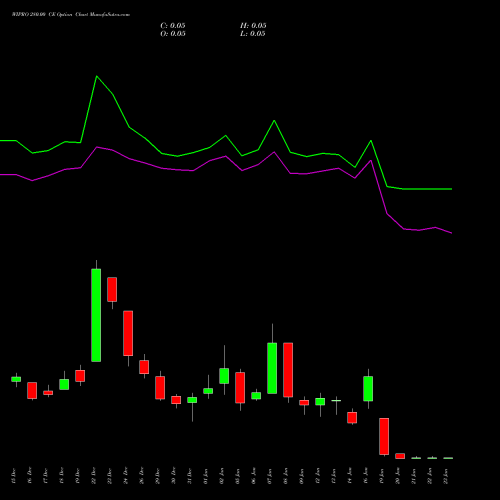Select the red candle above 14 Jan
The height and width of the screenshot is (500, 500).
tap(352, 418)
